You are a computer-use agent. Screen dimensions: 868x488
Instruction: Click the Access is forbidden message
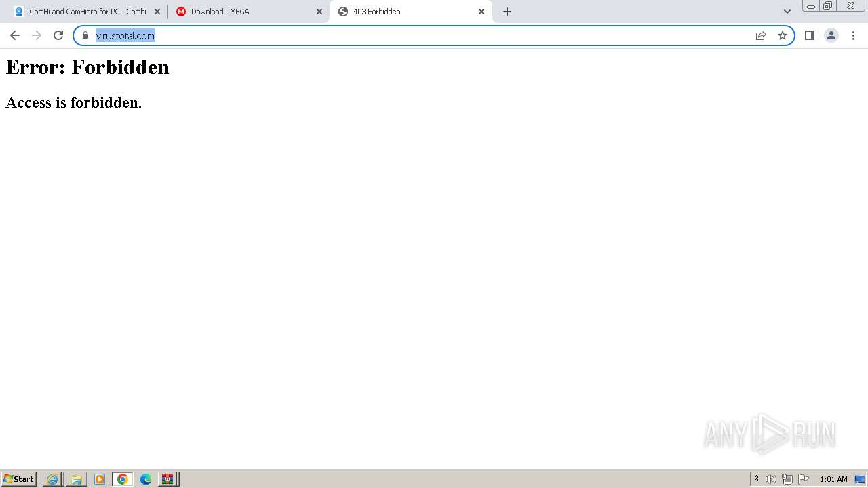(74, 102)
